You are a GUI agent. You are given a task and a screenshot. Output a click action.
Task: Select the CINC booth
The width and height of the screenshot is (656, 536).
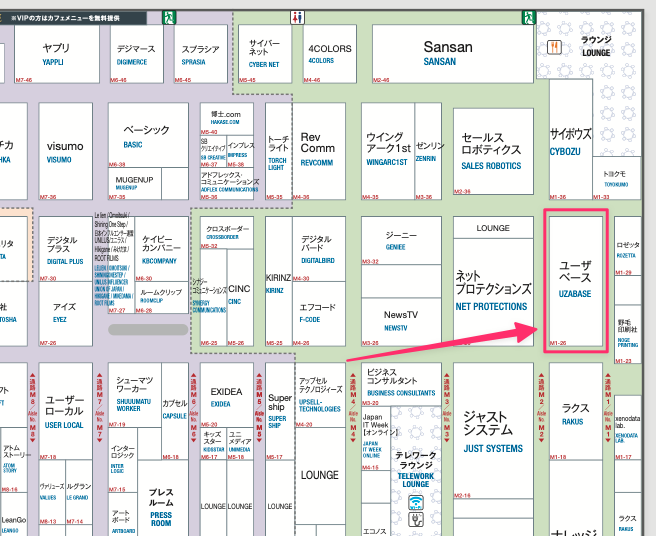pos(240,297)
